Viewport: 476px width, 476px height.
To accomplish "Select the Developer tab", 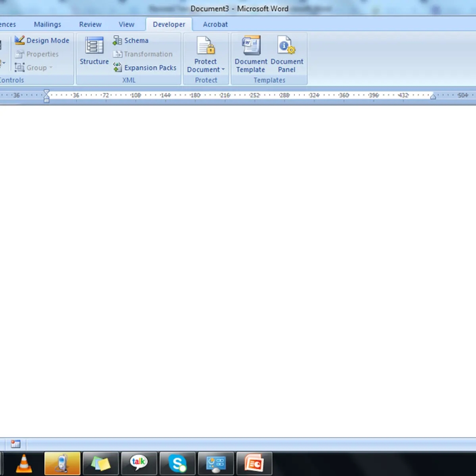I will (x=169, y=24).
